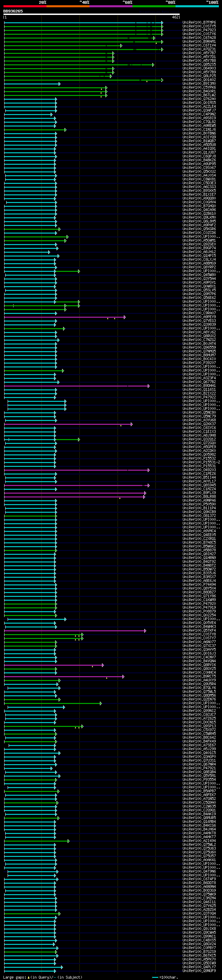Select label UniRef100_Q852S5
The image size is (222, 980).
click(x=199, y=65)
